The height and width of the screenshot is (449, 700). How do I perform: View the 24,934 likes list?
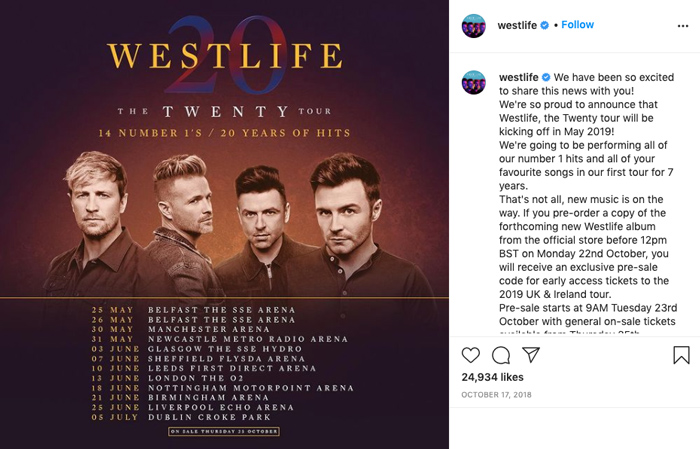tap(492, 377)
